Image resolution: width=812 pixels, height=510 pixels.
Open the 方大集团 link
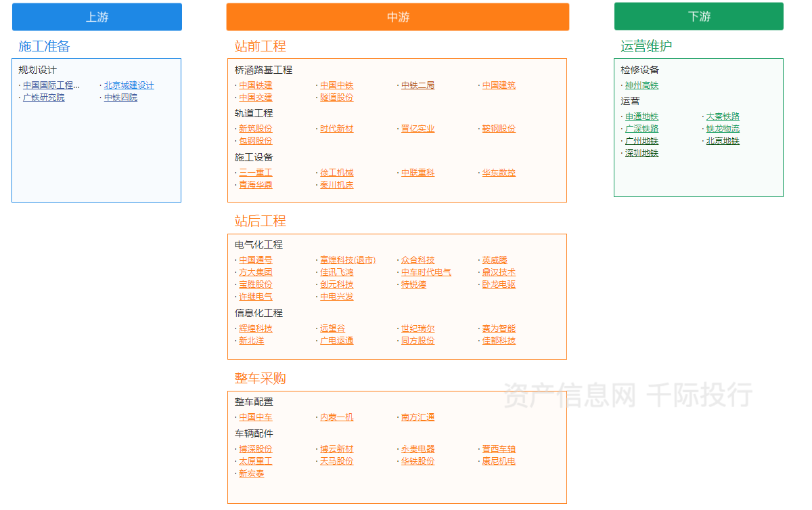tap(256, 272)
